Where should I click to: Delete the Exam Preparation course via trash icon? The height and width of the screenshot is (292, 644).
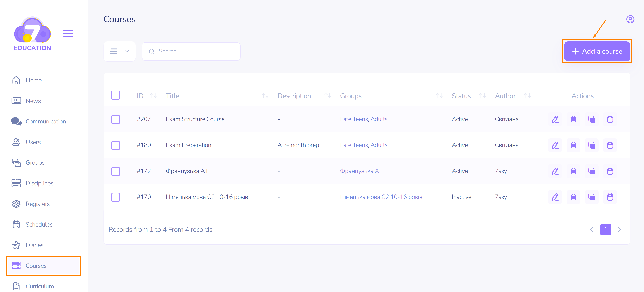(573, 145)
